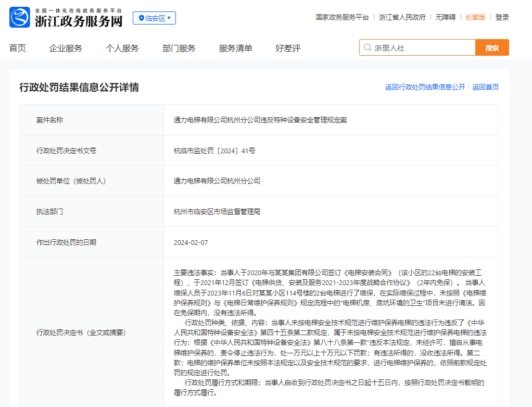
Task: Click the paragraph starting 行政处罚种类、依据、内容
Action: (331, 348)
